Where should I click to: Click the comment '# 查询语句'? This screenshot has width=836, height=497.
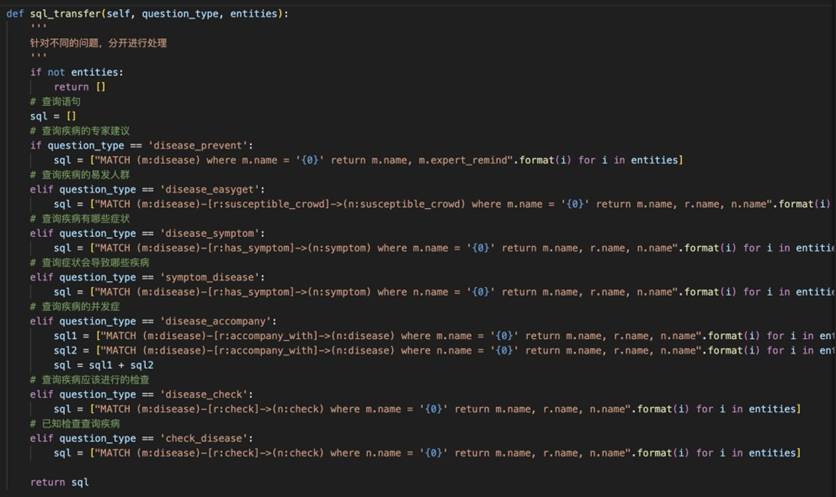[55, 101]
